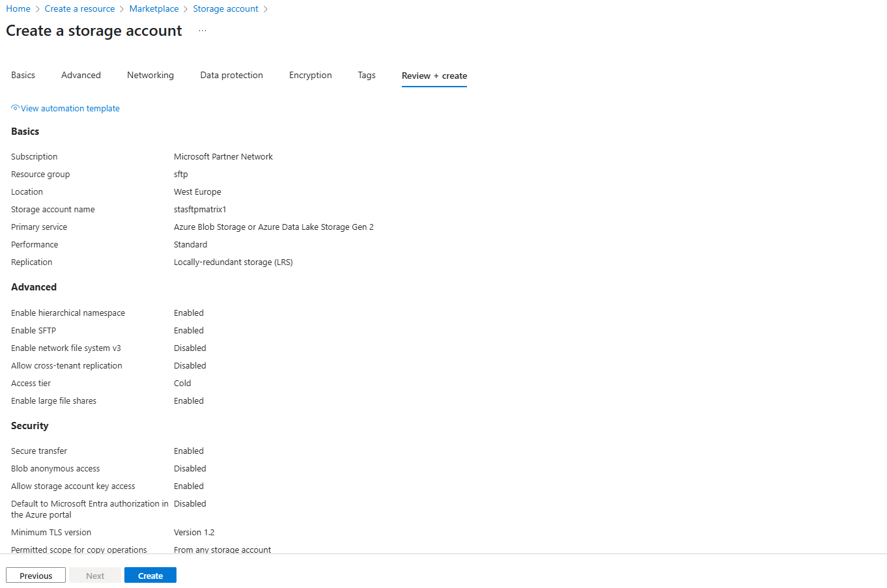
Task: Click Disabled value for Blob anonymous access
Action: point(190,469)
